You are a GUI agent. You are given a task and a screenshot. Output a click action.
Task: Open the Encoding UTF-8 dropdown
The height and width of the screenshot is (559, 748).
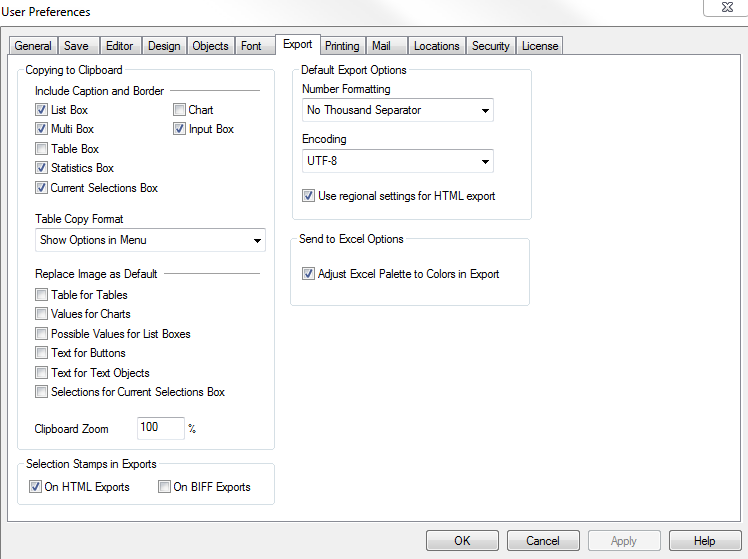(397, 160)
